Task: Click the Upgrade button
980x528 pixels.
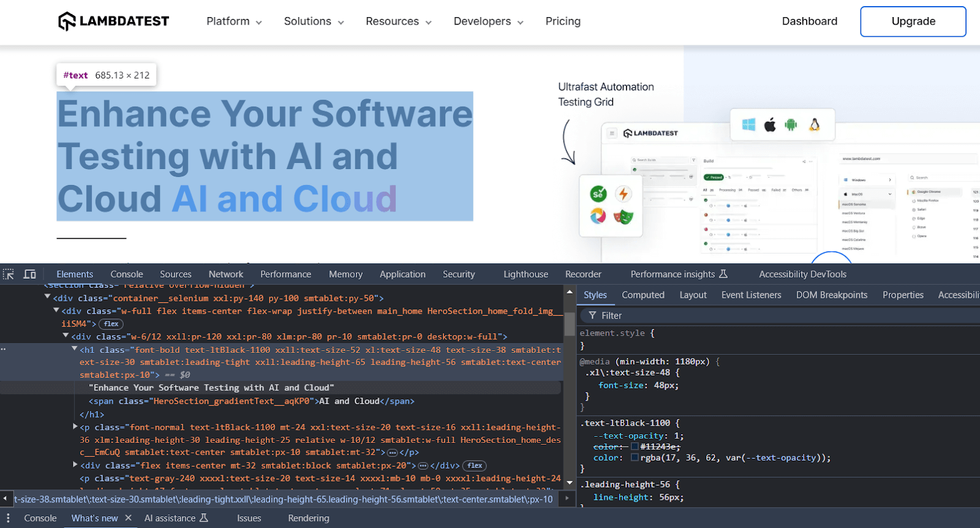Action: (x=913, y=21)
